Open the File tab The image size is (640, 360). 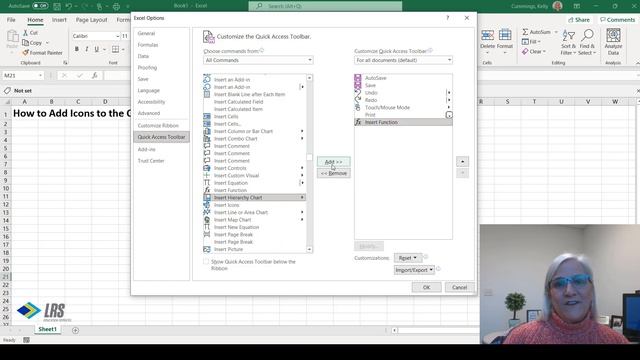coord(11,20)
